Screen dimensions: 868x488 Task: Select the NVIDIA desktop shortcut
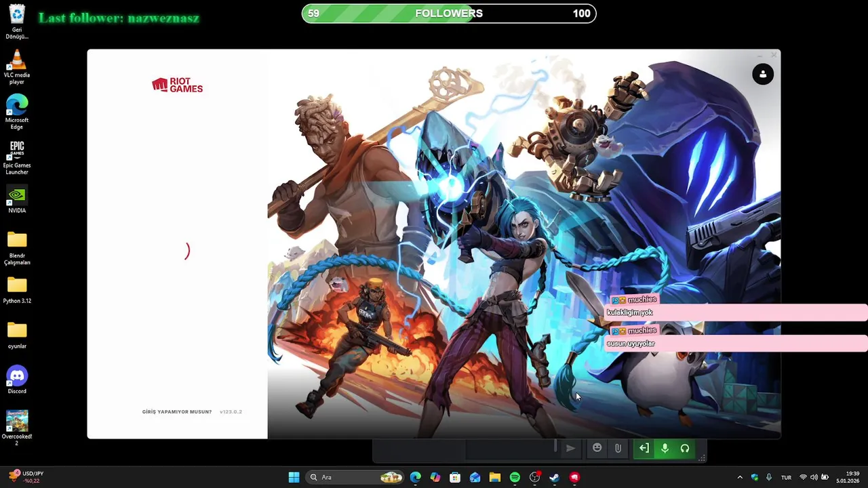[17, 200]
